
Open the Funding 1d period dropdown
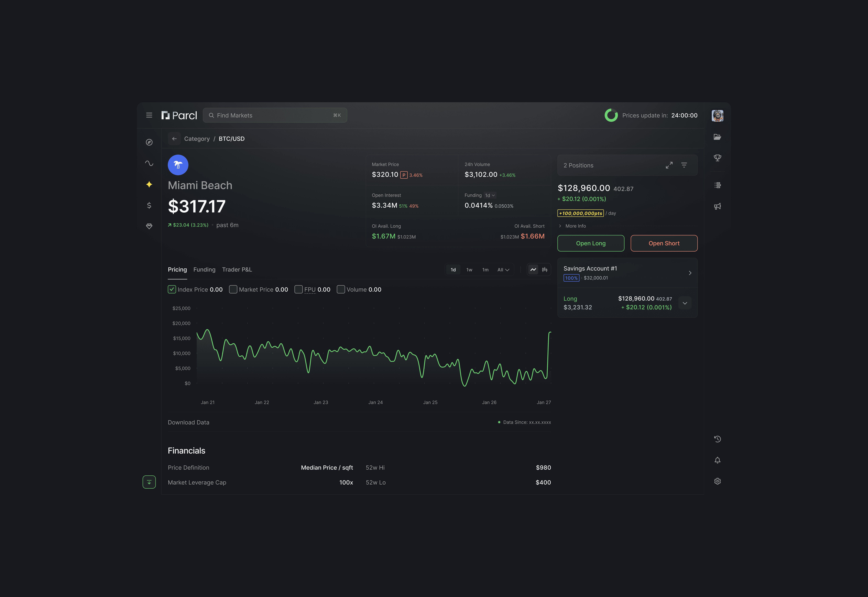point(490,195)
